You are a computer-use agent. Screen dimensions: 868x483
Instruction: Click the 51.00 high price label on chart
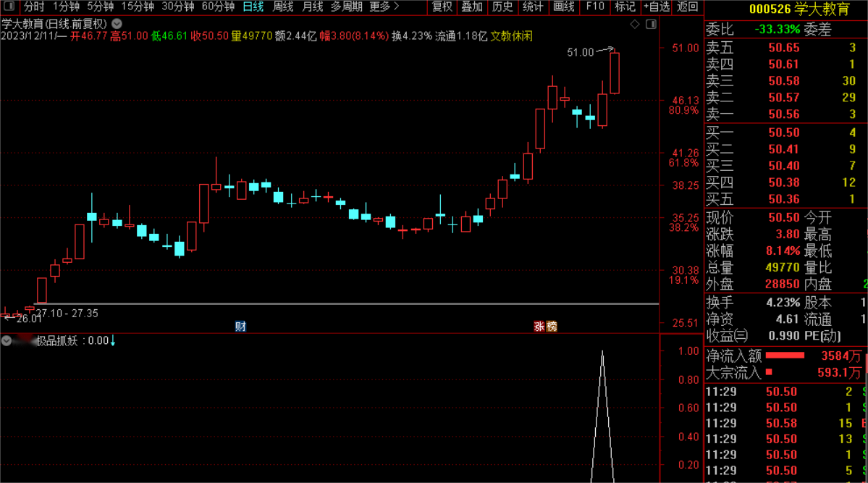coord(580,52)
